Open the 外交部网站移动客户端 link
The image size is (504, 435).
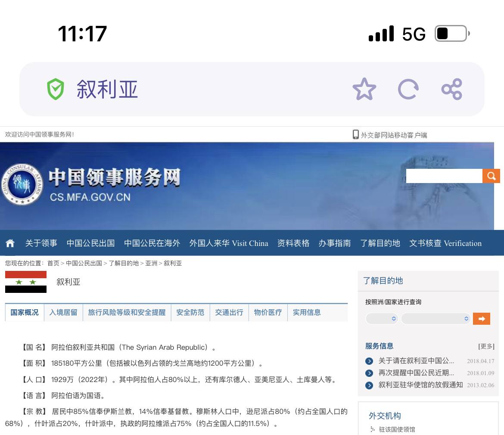pos(394,135)
